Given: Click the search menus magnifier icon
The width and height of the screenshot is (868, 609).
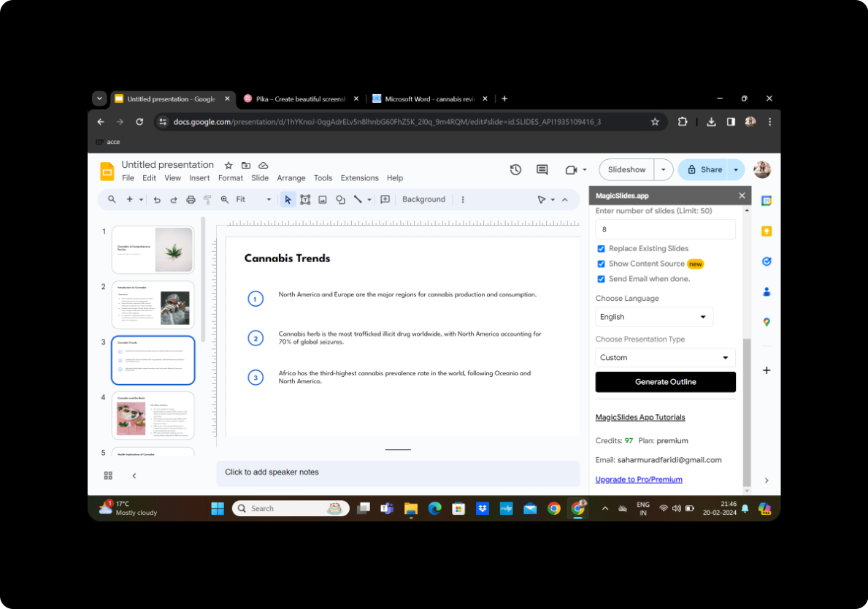Looking at the screenshot, I should [x=112, y=199].
